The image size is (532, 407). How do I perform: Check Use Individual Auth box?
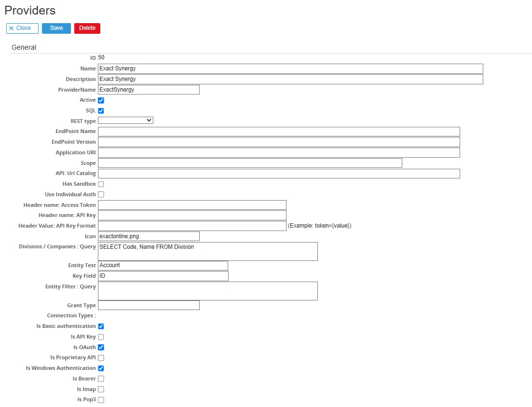101,195
